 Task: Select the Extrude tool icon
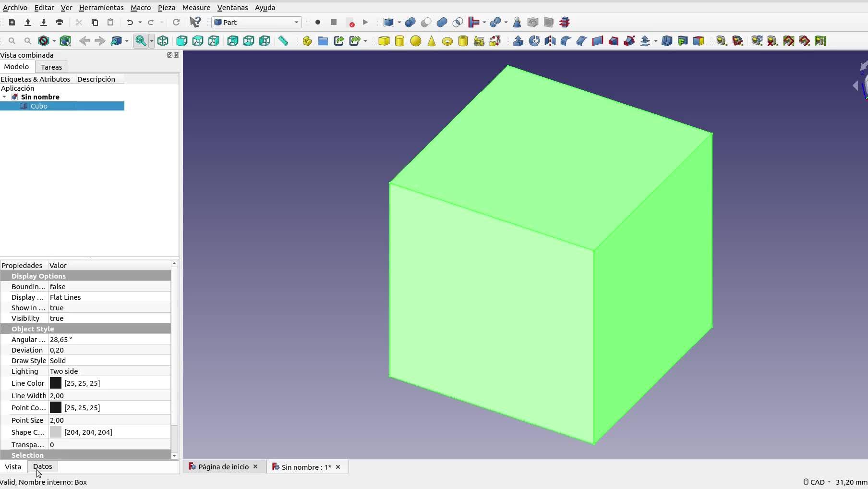[518, 41]
